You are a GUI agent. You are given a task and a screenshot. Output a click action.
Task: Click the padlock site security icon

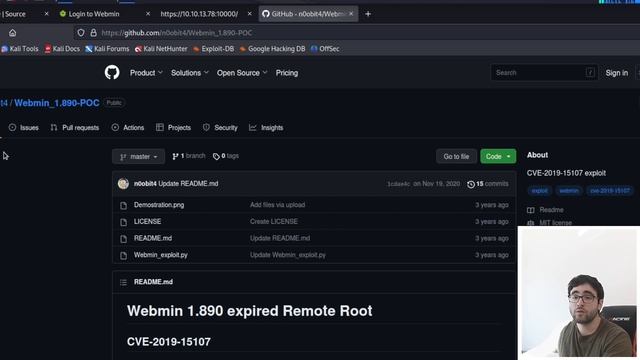point(93,33)
